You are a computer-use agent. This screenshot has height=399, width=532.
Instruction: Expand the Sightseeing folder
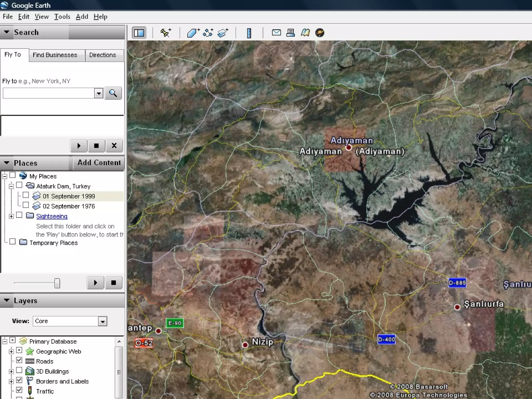coord(11,216)
